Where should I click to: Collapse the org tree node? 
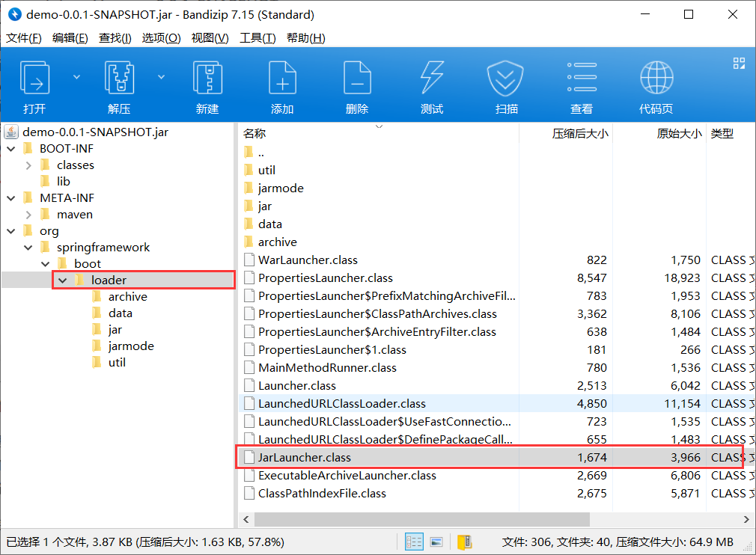11,231
